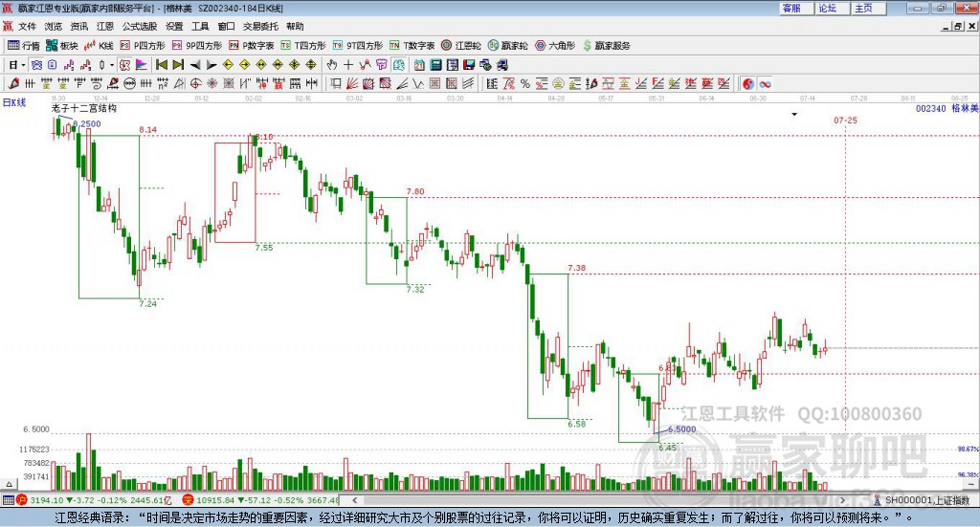Open the 窗口 menu
Image resolution: width=980 pixels, height=527 pixels.
click(226, 26)
